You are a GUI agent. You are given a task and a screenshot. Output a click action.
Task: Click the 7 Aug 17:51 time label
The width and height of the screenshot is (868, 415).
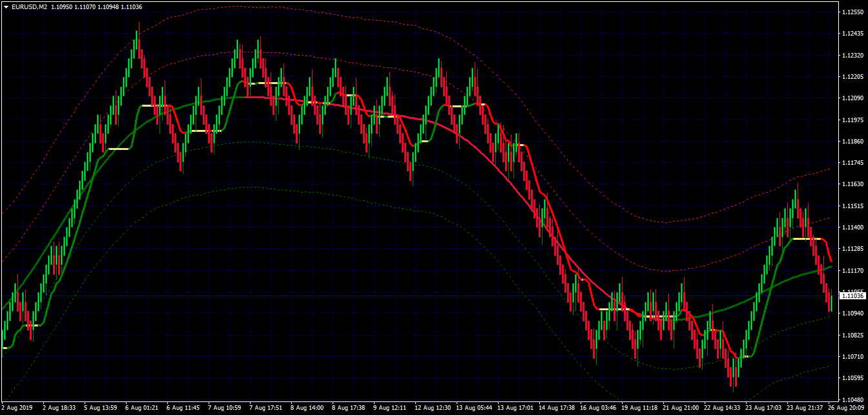265,409
